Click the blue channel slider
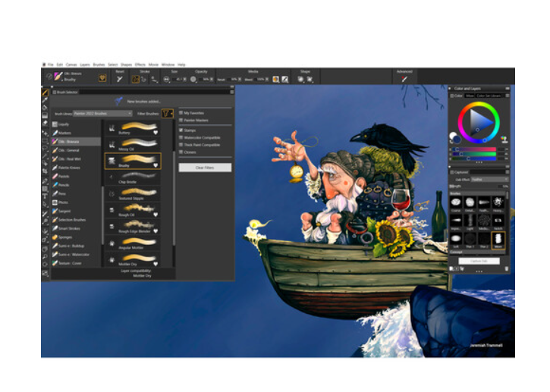 [x=475, y=158]
